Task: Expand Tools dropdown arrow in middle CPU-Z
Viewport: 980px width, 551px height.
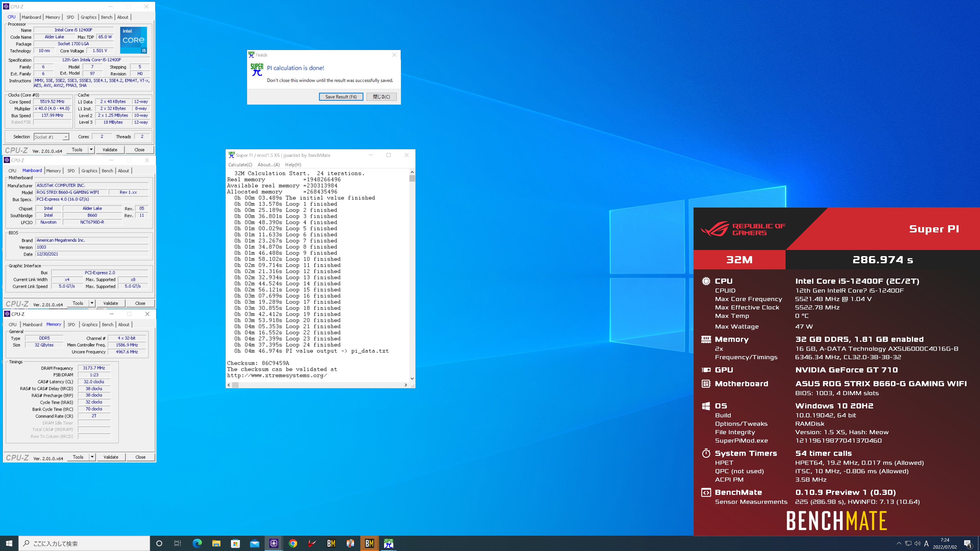Action: 92,304
